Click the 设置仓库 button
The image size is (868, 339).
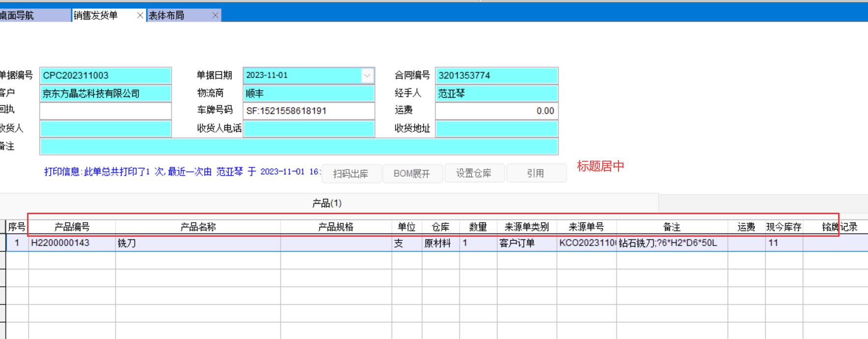point(474,173)
